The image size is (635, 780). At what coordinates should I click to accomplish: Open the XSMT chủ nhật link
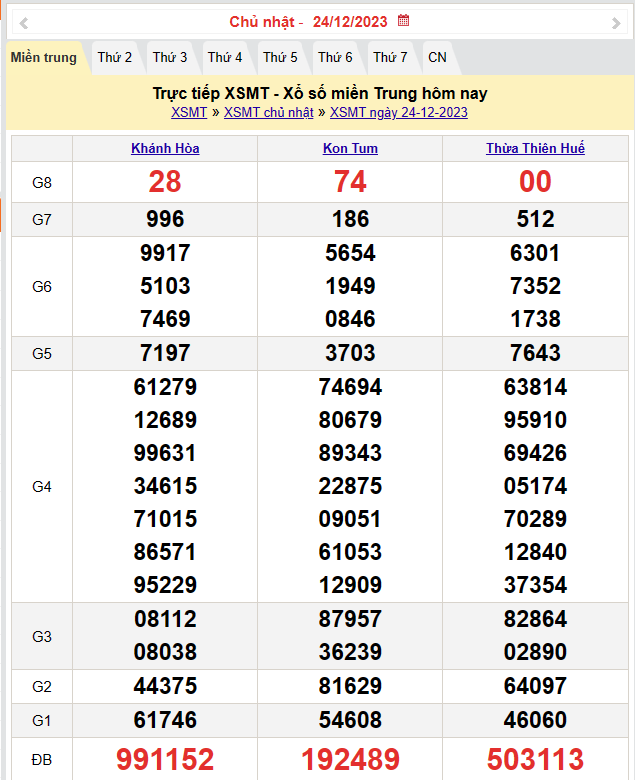269,112
